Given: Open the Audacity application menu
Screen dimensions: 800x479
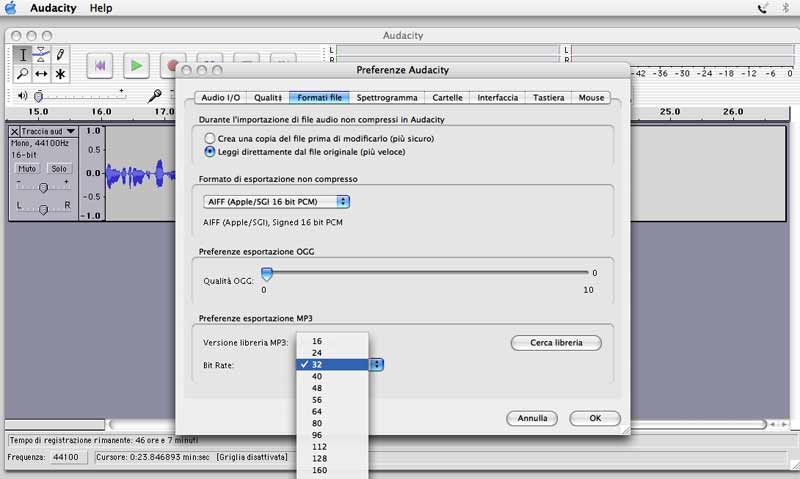Looking at the screenshot, I should pyautogui.click(x=53, y=8).
